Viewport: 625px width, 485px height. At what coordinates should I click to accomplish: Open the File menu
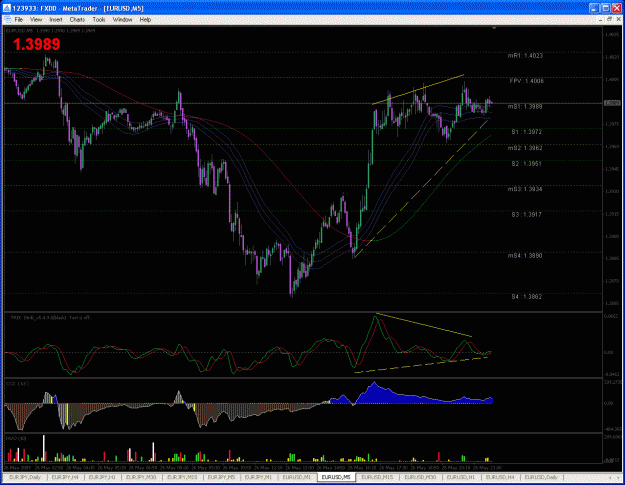tap(18, 20)
